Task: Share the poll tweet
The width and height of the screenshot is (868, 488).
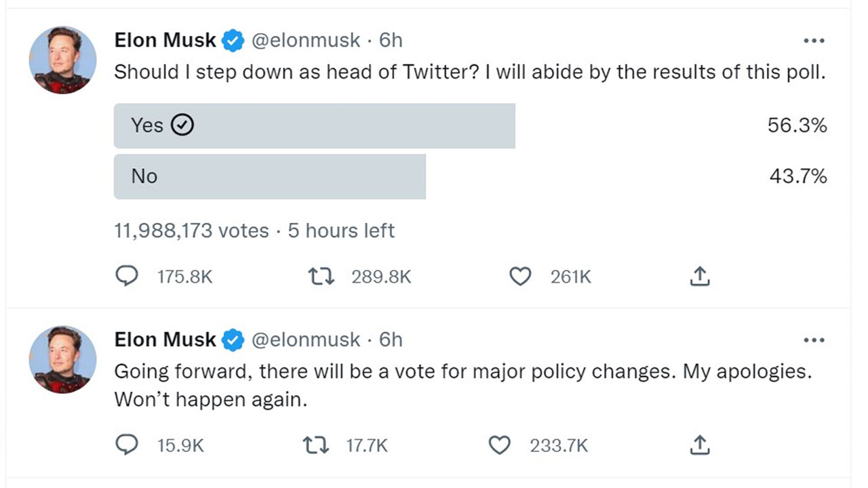Action: tap(699, 277)
